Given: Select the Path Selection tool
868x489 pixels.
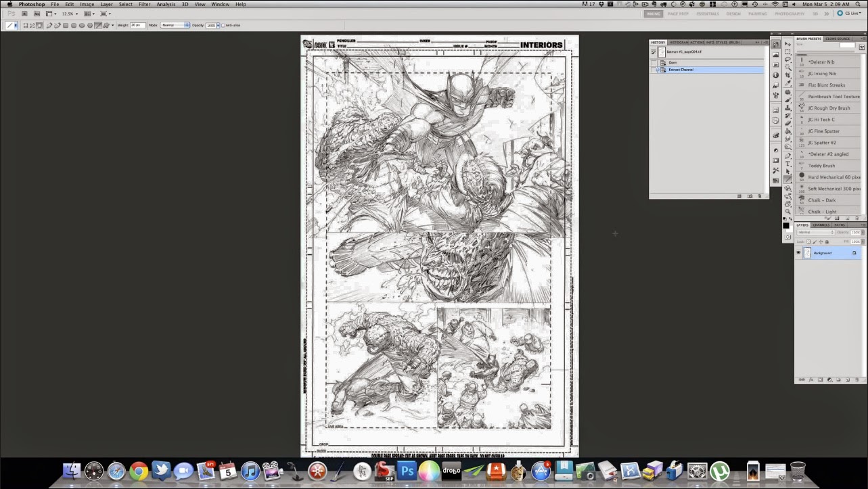Looking at the screenshot, I should click(788, 170).
